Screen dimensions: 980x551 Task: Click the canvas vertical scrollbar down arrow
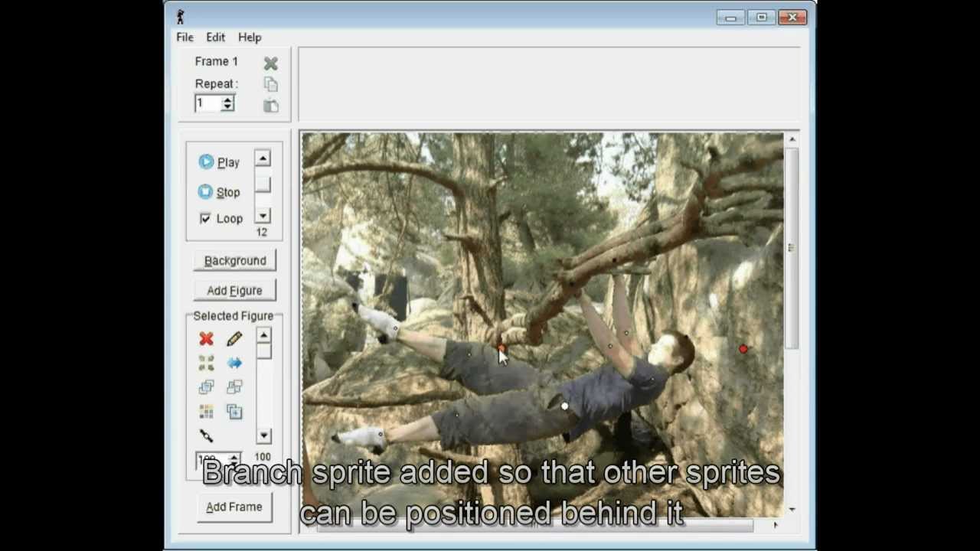pos(792,509)
